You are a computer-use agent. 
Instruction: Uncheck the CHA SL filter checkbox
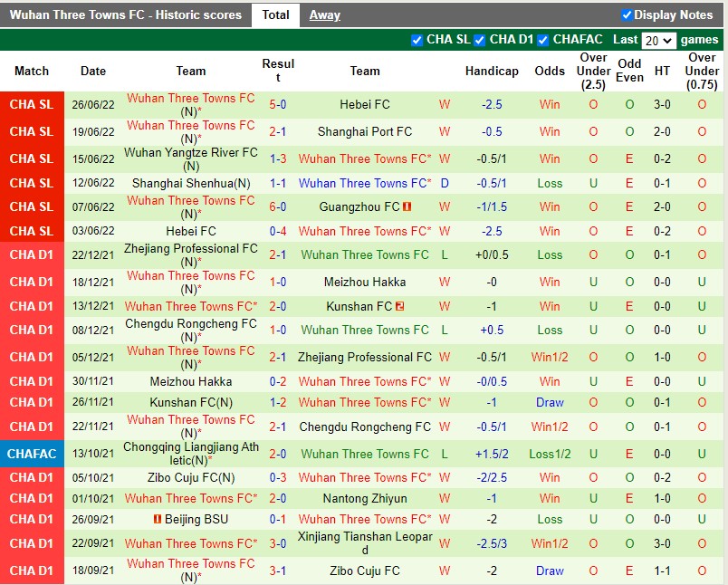417,39
